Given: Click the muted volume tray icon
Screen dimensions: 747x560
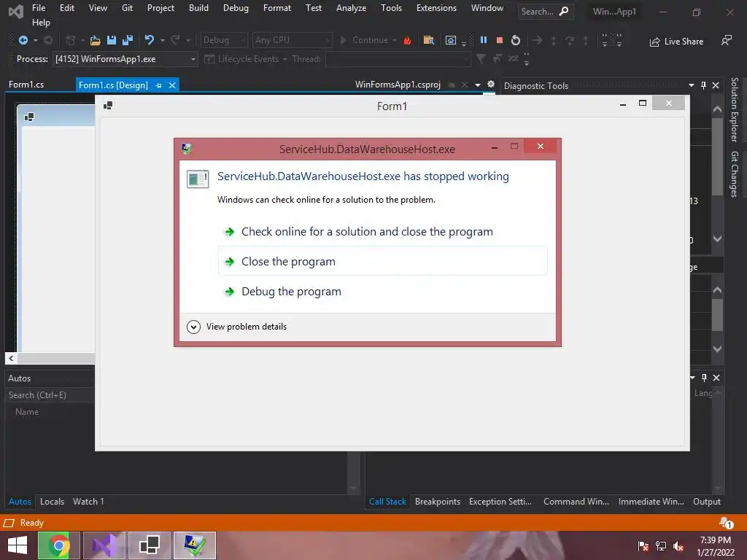Looking at the screenshot, I should click(x=678, y=545).
